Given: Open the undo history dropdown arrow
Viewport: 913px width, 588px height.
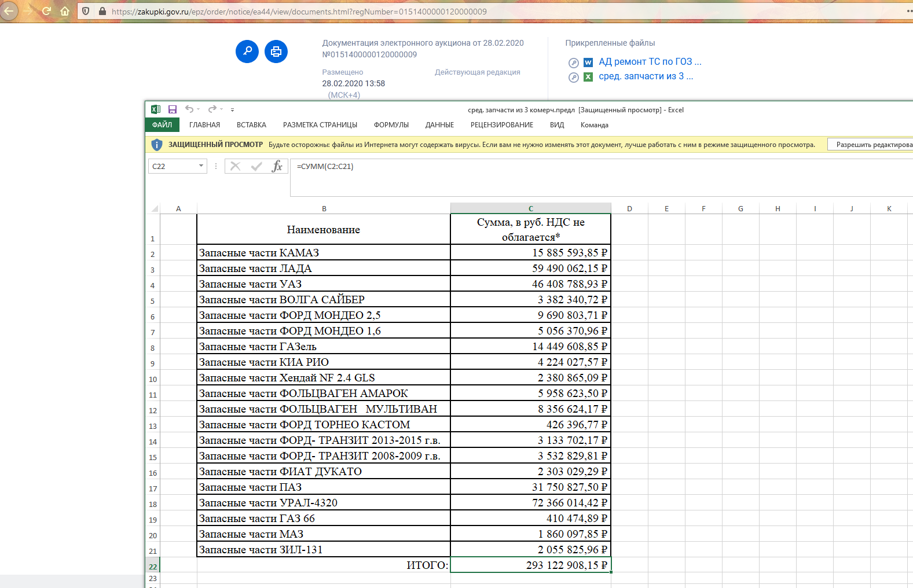Looking at the screenshot, I should 198,109.
